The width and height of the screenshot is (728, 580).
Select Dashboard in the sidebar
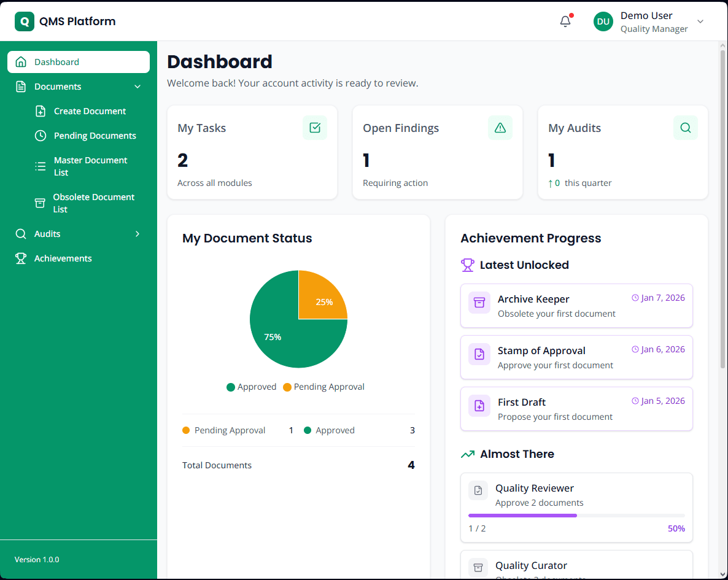(x=79, y=62)
